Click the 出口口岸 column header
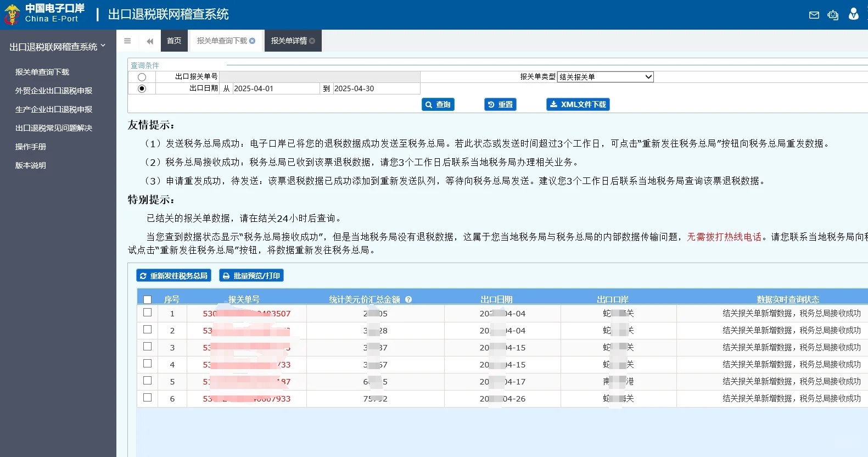The height and width of the screenshot is (457, 868). 613,299
